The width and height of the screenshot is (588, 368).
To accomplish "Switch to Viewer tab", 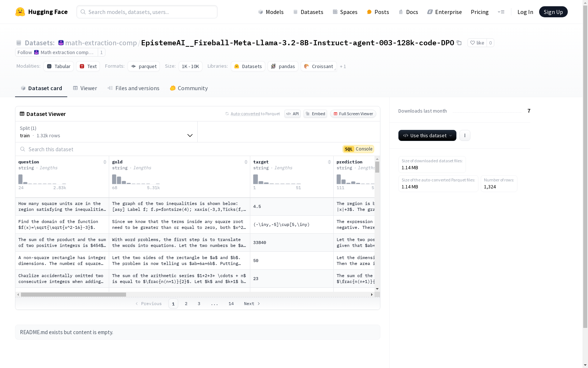I will pyautogui.click(x=85, y=88).
